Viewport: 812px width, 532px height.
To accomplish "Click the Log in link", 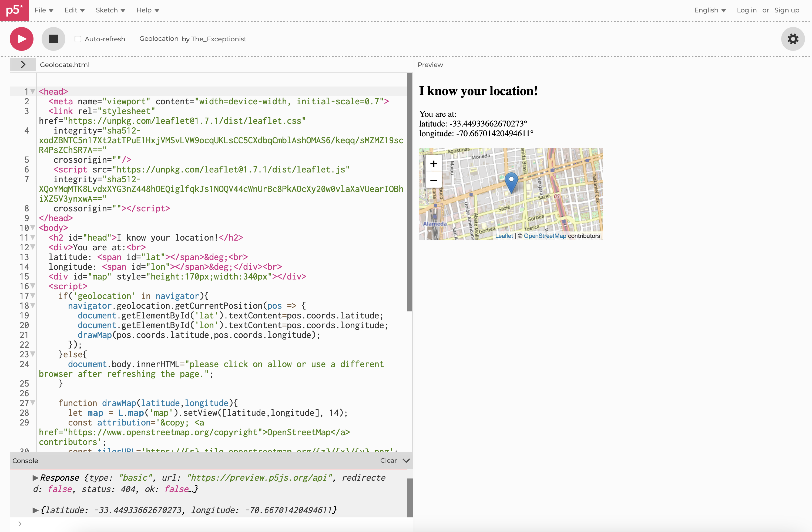I will (746, 10).
